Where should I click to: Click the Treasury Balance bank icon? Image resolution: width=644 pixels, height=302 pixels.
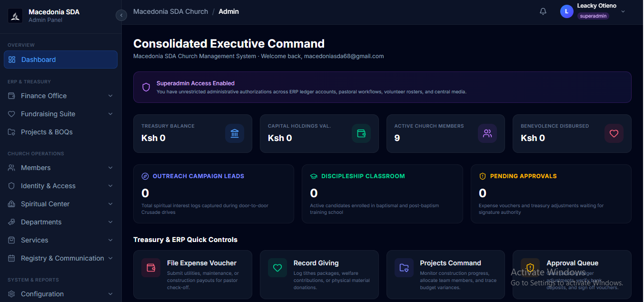tap(235, 133)
